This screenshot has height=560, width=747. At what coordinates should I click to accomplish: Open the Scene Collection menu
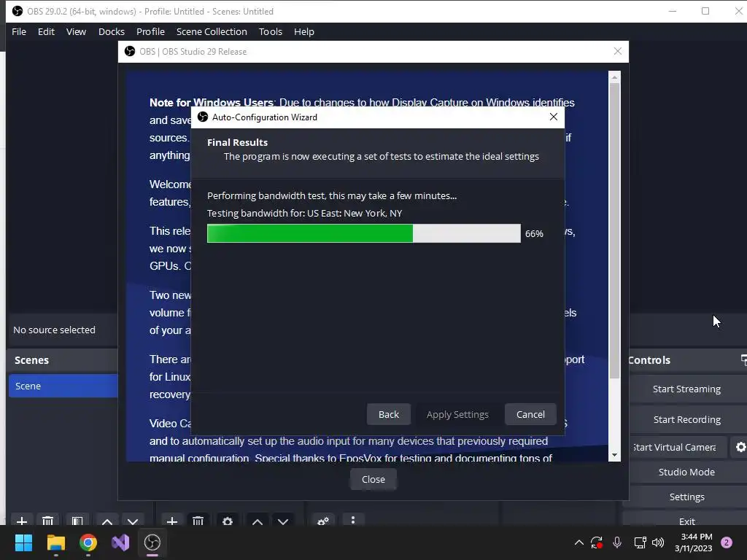coord(212,31)
